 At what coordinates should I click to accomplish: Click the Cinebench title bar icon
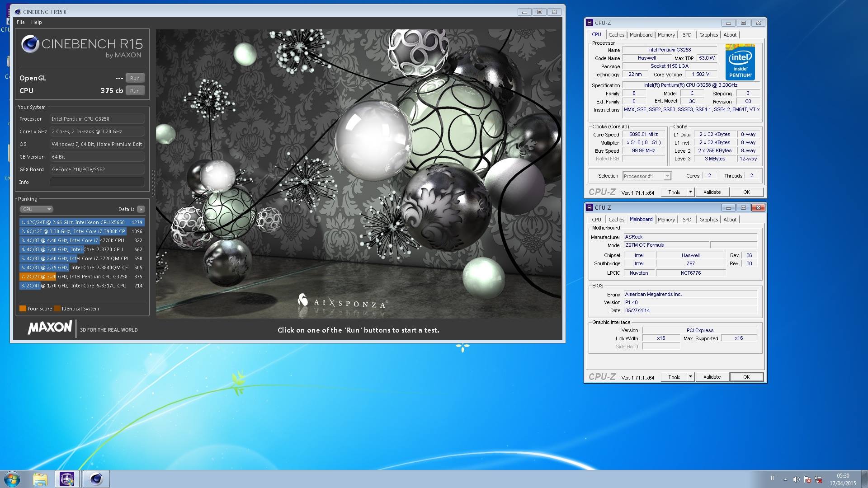(x=17, y=12)
